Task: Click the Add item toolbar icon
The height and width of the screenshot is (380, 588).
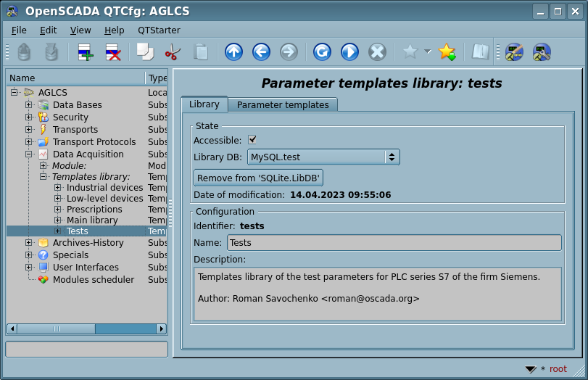Action: point(86,52)
